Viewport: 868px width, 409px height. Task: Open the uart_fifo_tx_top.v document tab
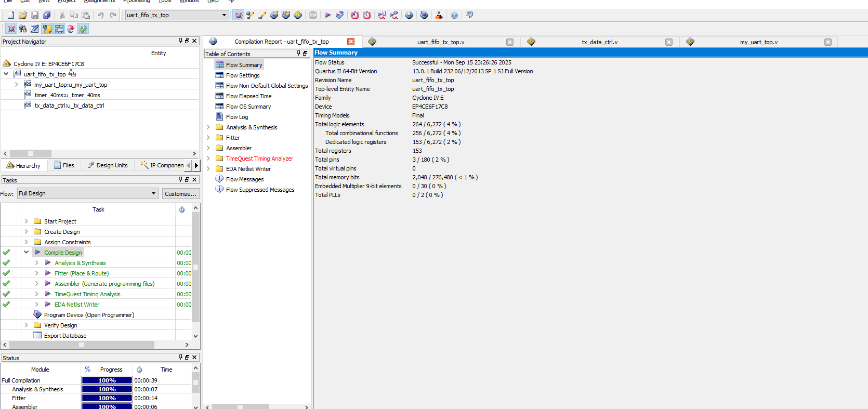(441, 42)
